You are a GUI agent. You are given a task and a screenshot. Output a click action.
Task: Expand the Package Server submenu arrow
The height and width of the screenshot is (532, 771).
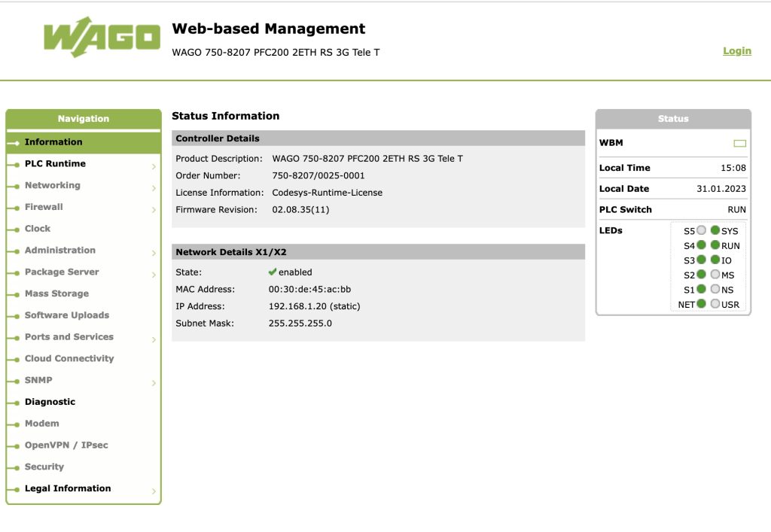pos(154,275)
